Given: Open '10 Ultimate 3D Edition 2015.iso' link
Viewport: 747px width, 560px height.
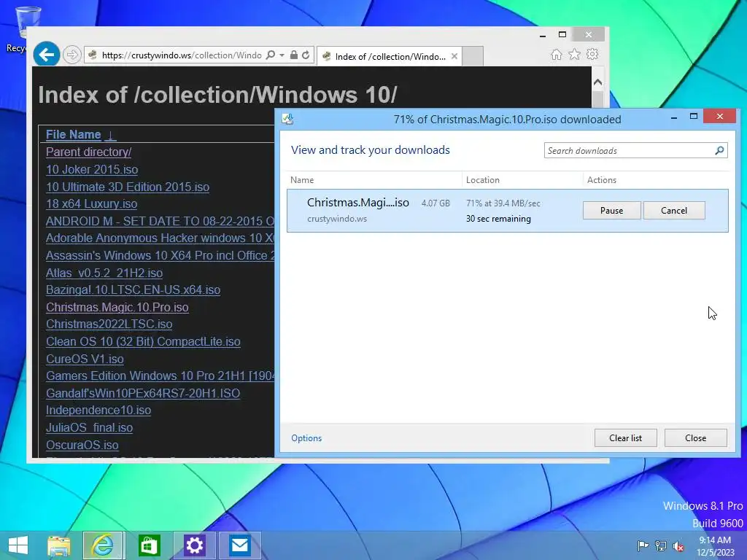Looking at the screenshot, I should pos(128,187).
